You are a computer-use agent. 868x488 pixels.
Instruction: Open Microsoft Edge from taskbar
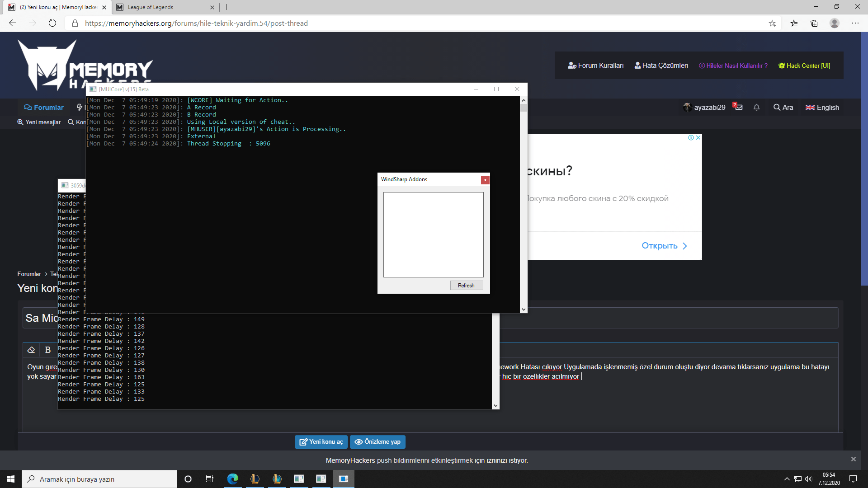click(x=233, y=479)
